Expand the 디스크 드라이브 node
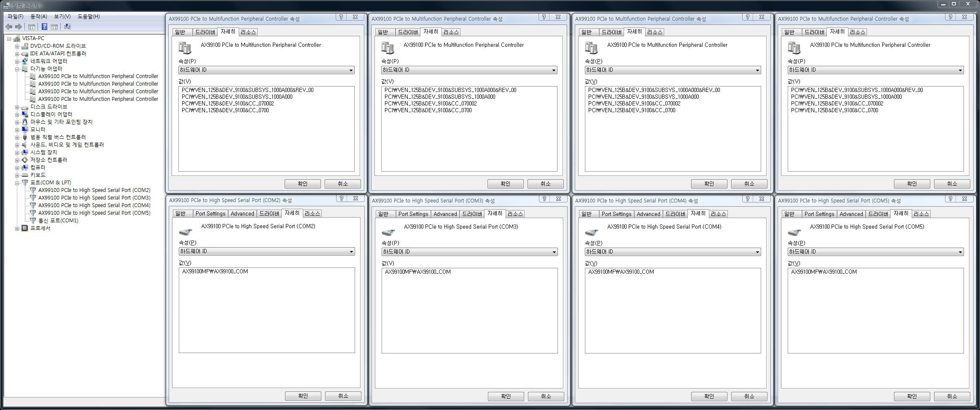Screen dimensions: 980x410 click(x=17, y=107)
